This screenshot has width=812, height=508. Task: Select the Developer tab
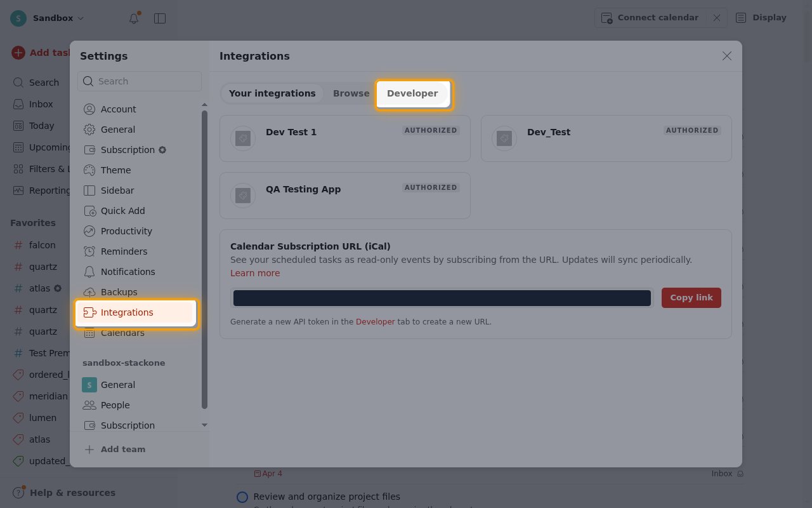coord(412,93)
